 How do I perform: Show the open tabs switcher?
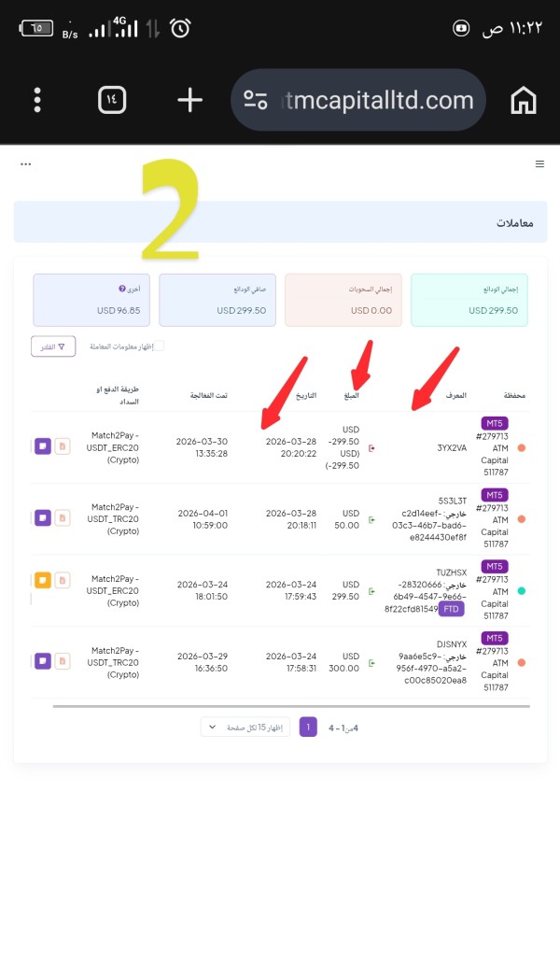[x=112, y=101]
